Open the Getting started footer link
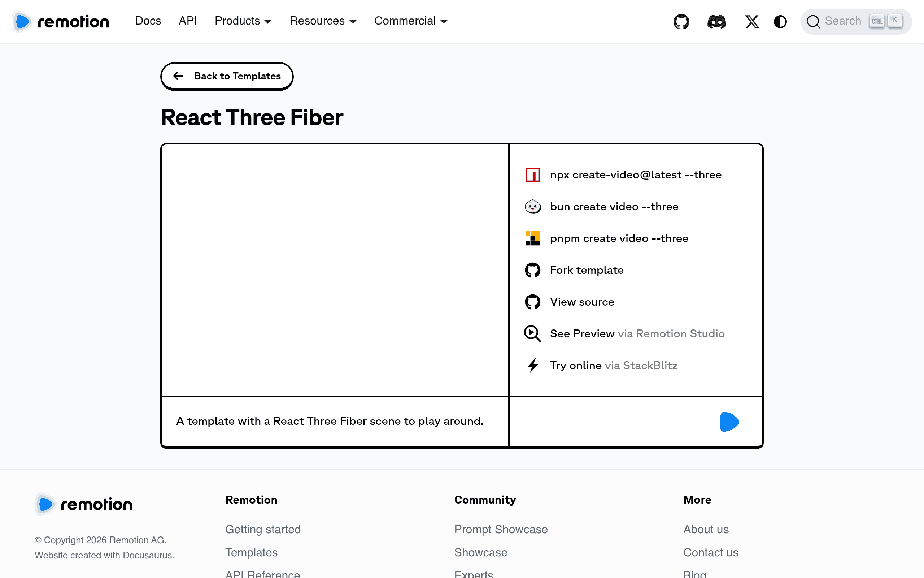924x578 pixels. click(263, 529)
